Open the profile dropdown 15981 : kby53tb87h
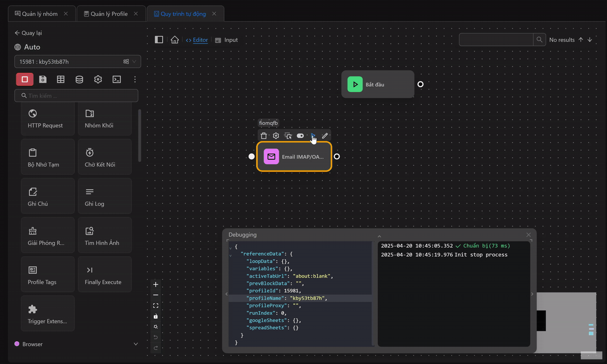Image resolution: width=607 pixels, height=364 pixels. tap(77, 62)
